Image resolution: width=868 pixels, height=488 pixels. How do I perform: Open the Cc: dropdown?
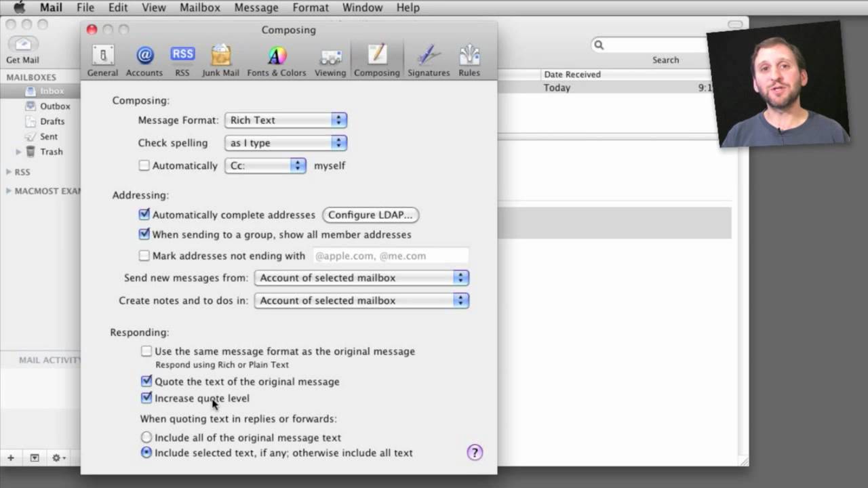pyautogui.click(x=266, y=165)
